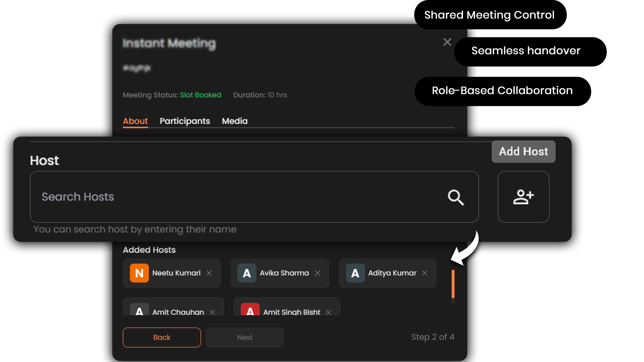Click the Neetu Kumari name text
Image resolution: width=644 pixels, height=362 pixels.
tap(176, 273)
